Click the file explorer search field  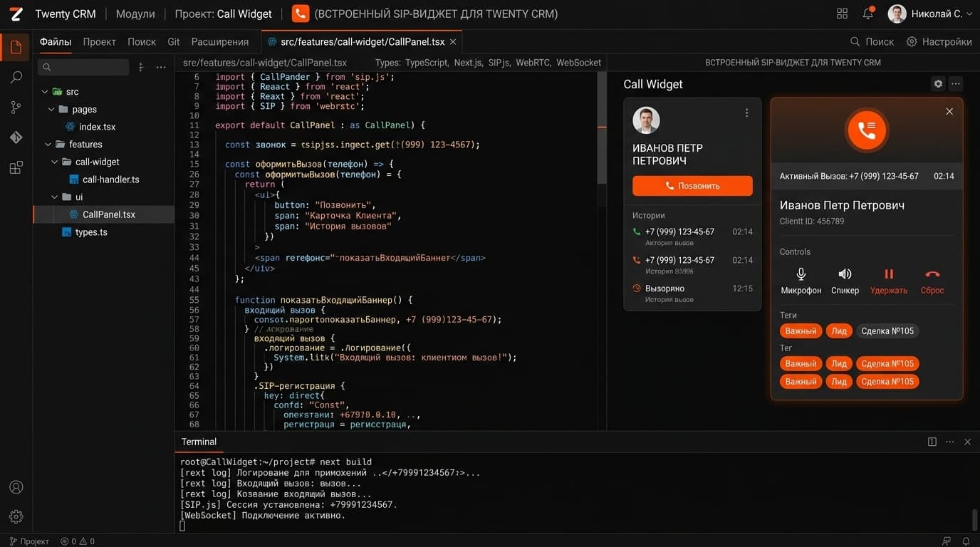click(x=83, y=67)
